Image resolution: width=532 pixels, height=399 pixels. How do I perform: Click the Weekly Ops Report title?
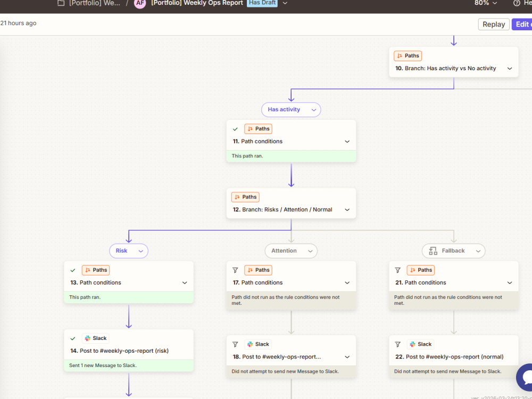[x=197, y=3]
